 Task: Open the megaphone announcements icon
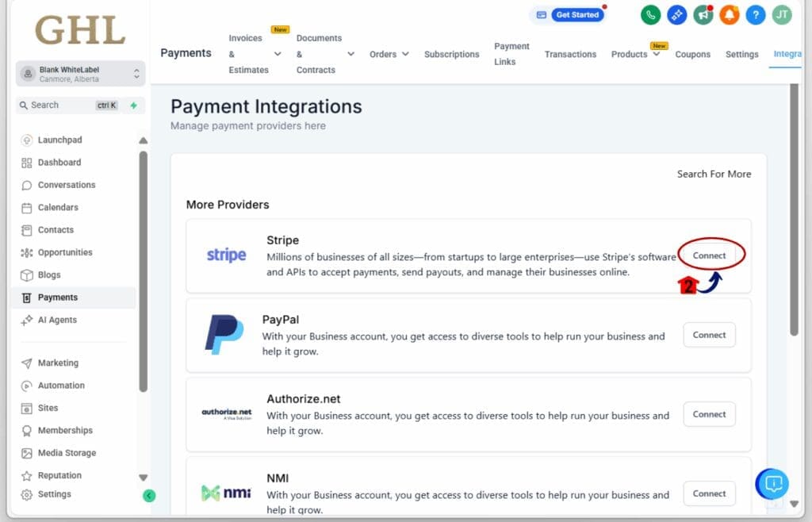pyautogui.click(x=703, y=15)
